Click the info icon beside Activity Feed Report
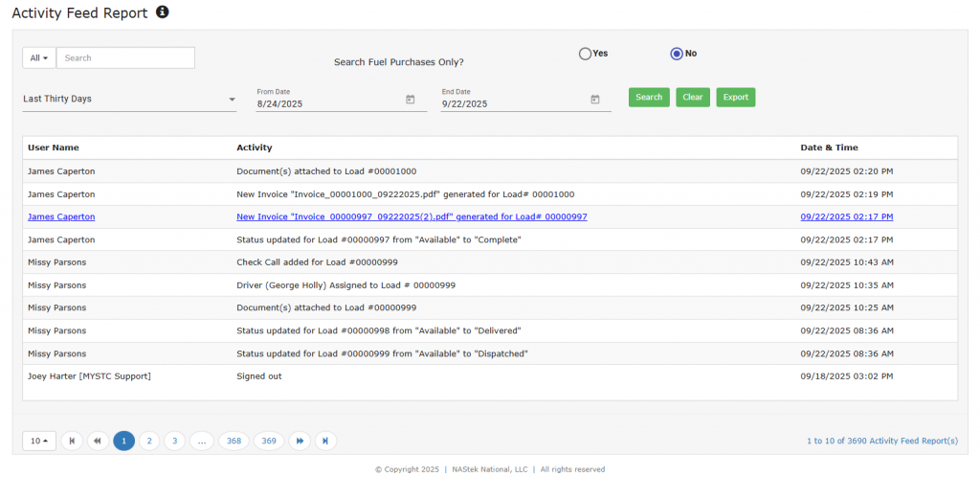980x477 pixels. 163,12
